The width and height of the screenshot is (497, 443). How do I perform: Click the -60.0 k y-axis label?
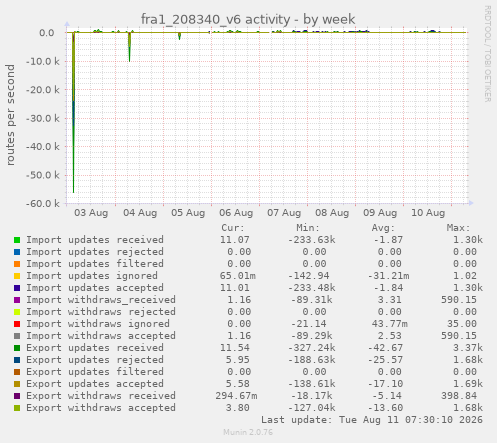click(43, 204)
